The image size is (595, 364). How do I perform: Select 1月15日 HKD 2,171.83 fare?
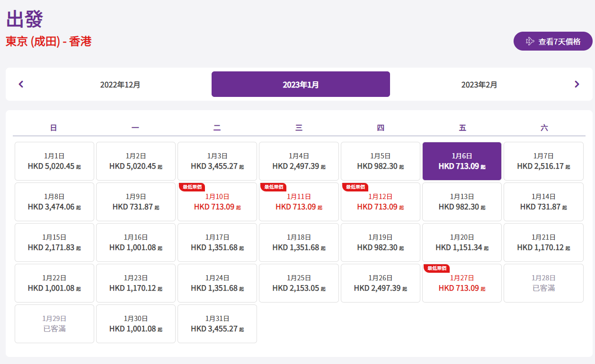pyautogui.click(x=54, y=243)
